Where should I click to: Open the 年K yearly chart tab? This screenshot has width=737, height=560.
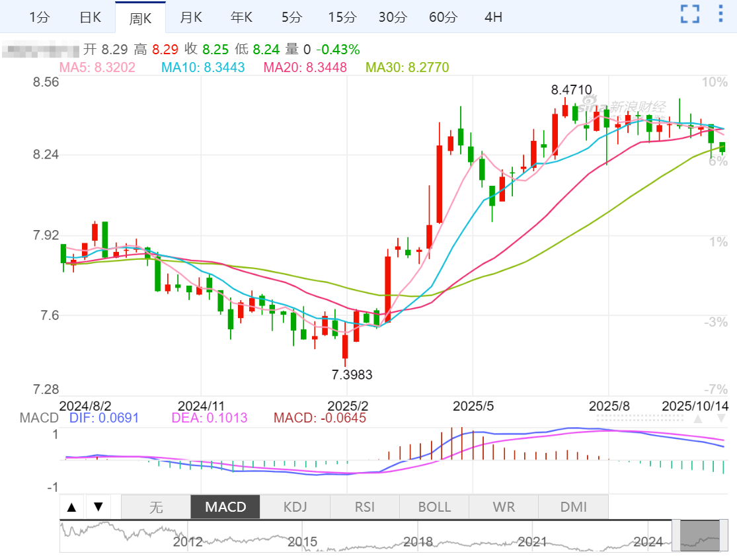(241, 17)
